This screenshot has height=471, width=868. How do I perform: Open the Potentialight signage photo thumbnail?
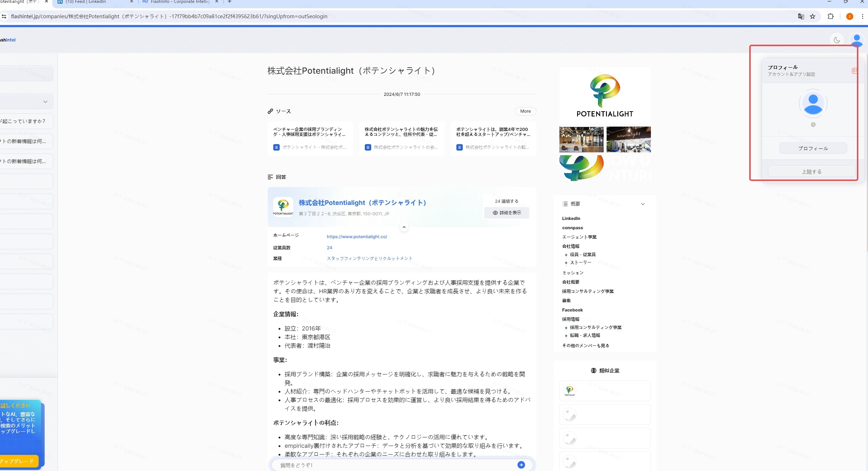(x=628, y=139)
